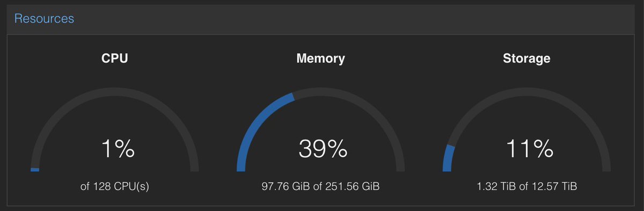Click the unfilled grey arc of CPU gauge
Image resolution: width=644 pixels, height=211 pixels.
[x=115, y=91]
